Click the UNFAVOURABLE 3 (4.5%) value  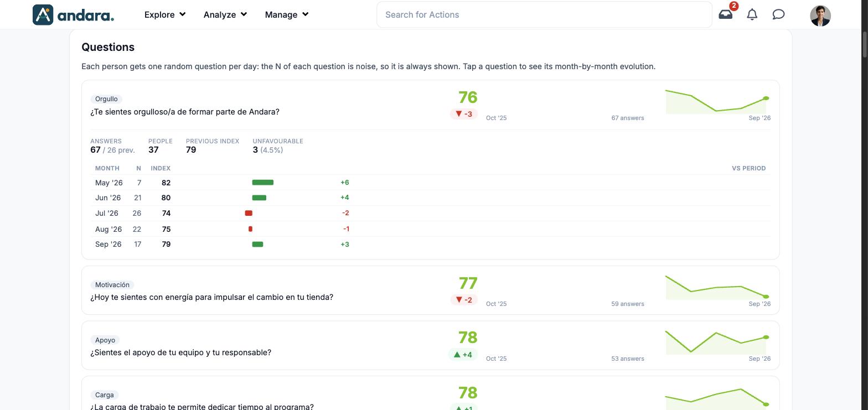[268, 150]
